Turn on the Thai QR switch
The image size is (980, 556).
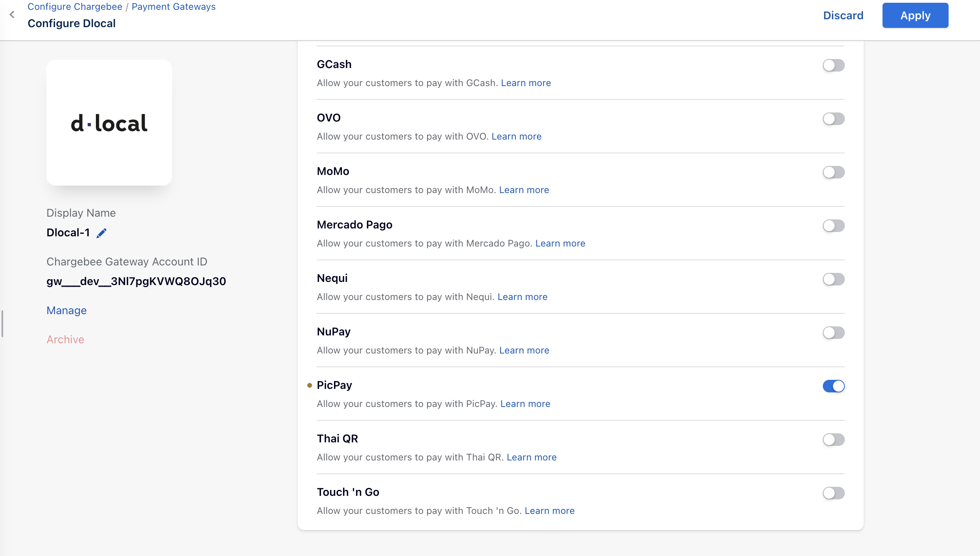click(x=833, y=440)
